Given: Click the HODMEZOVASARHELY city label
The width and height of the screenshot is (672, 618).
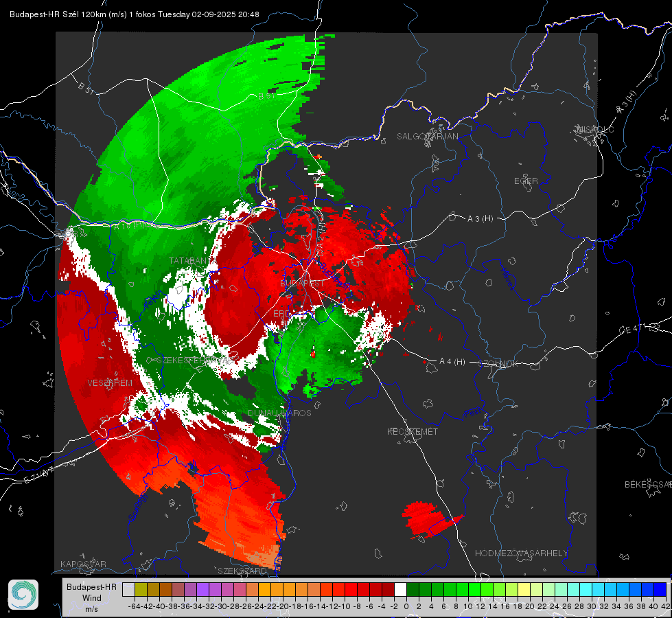Looking at the screenshot, I should point(522,553).
